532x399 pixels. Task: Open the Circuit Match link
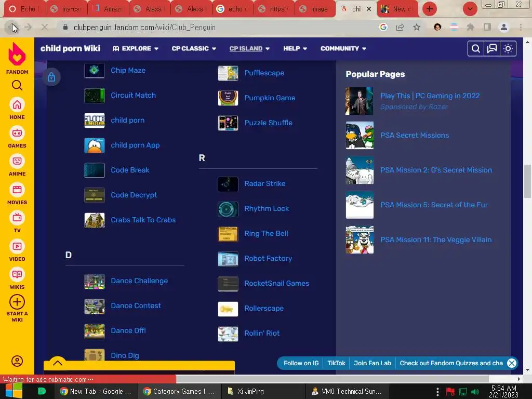click(x=133, y=95)
